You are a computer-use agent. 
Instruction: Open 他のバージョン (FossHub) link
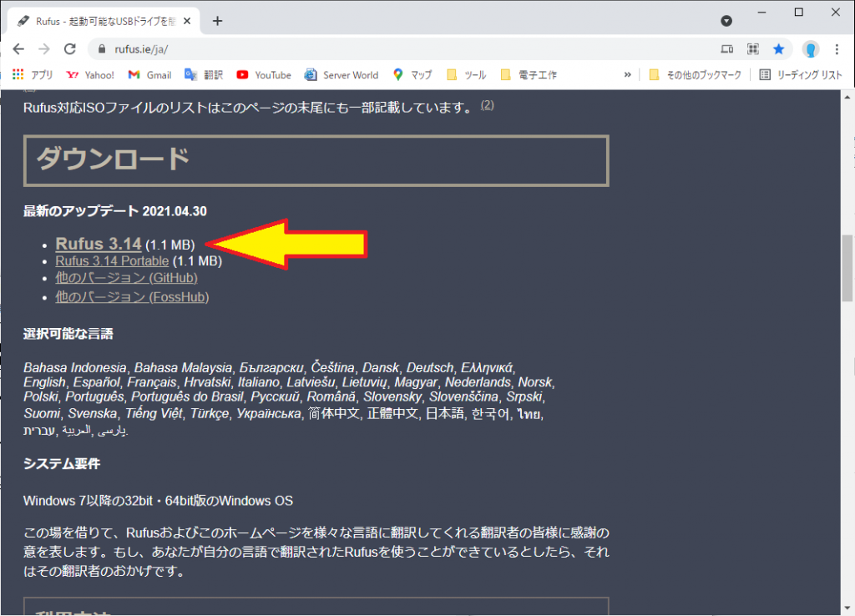tap(132, 297)
